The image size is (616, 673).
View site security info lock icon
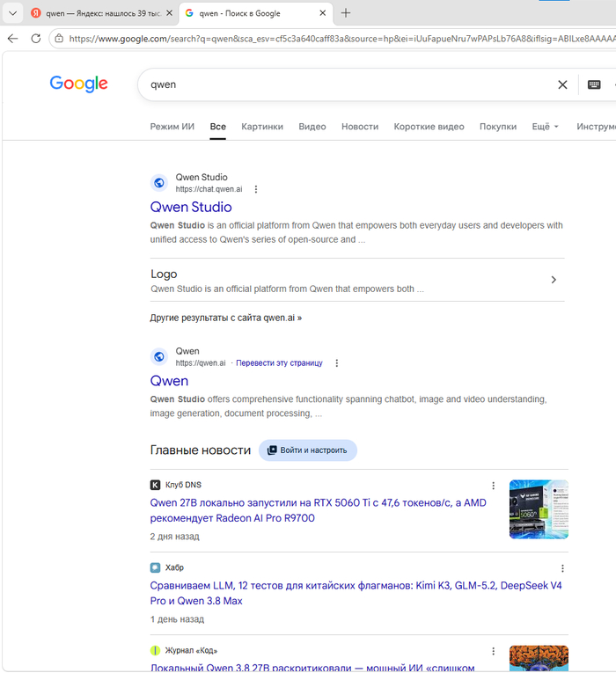point(59,39)
